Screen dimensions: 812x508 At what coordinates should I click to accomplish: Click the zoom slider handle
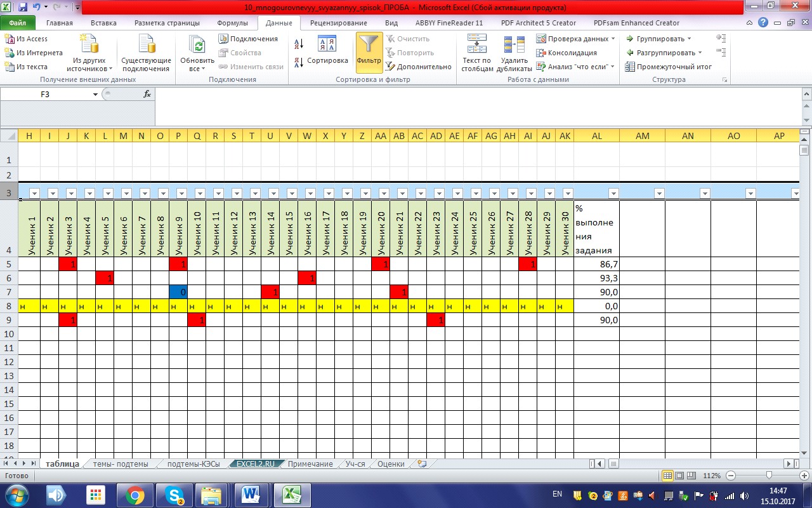(769, 476)
